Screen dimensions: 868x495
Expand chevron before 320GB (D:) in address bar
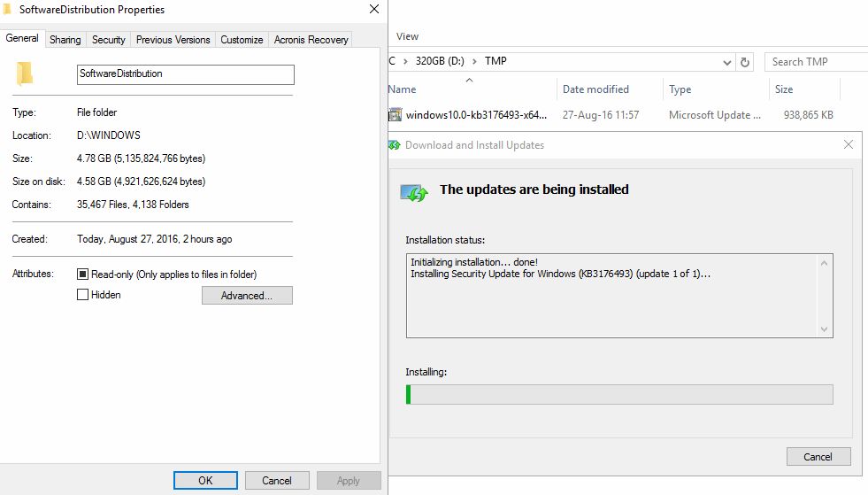pos(405,61)
